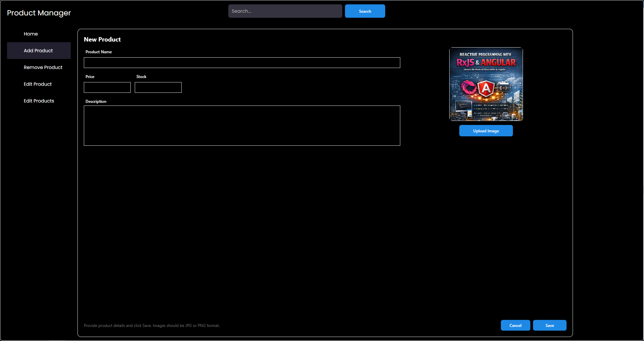Save the new product
This screenshot has width=644, height=341.
click(x=550, y=325)
